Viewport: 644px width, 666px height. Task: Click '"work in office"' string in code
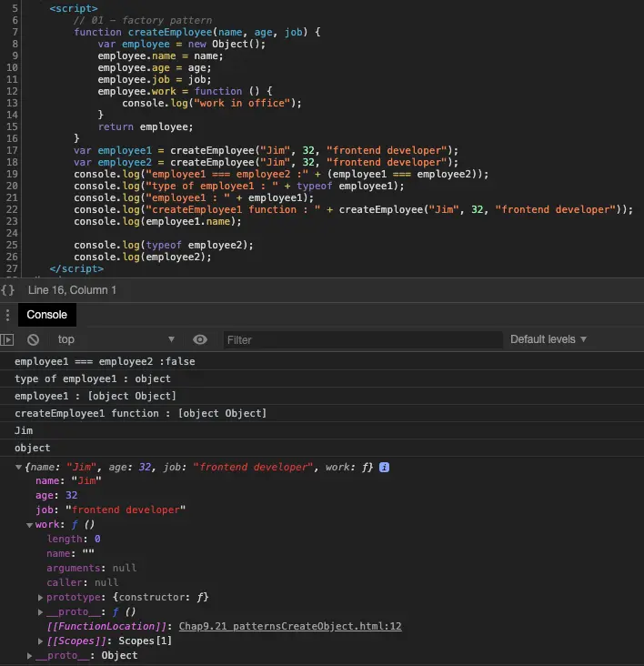coord(242,103)
